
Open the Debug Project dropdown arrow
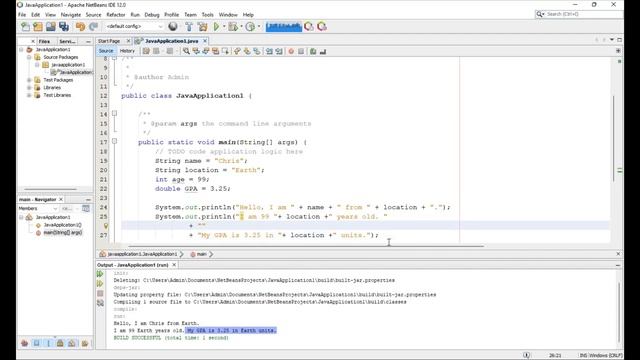click(x=241, y=27)
